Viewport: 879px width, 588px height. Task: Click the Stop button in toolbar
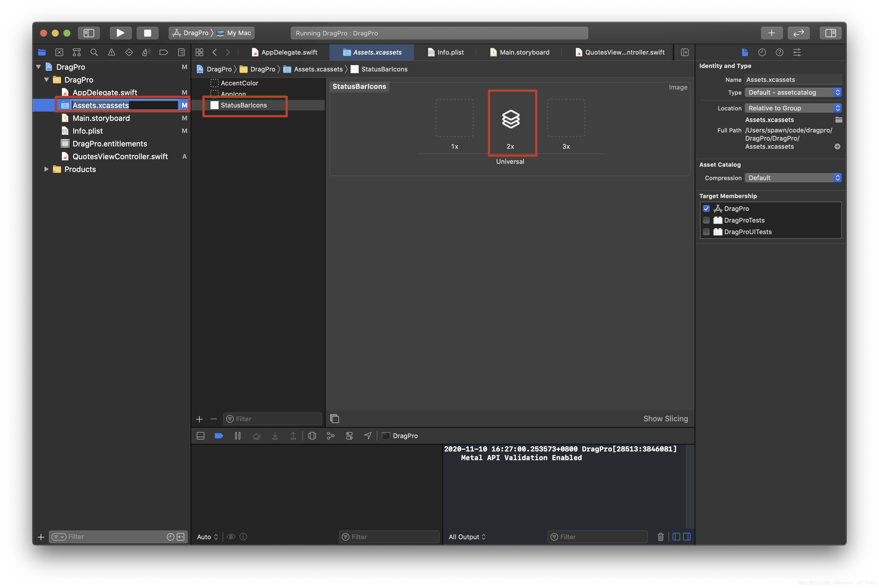[147, 33]
